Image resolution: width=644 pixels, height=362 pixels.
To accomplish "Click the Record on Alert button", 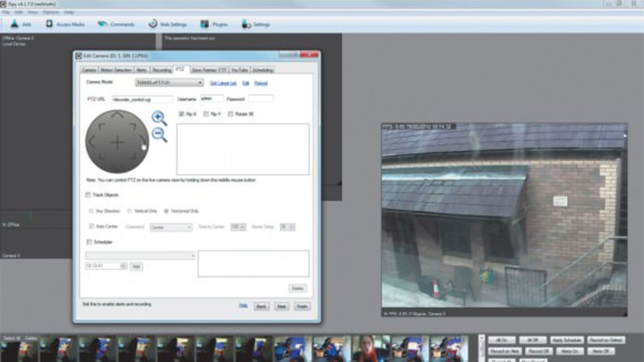I will tap(505, 351).
